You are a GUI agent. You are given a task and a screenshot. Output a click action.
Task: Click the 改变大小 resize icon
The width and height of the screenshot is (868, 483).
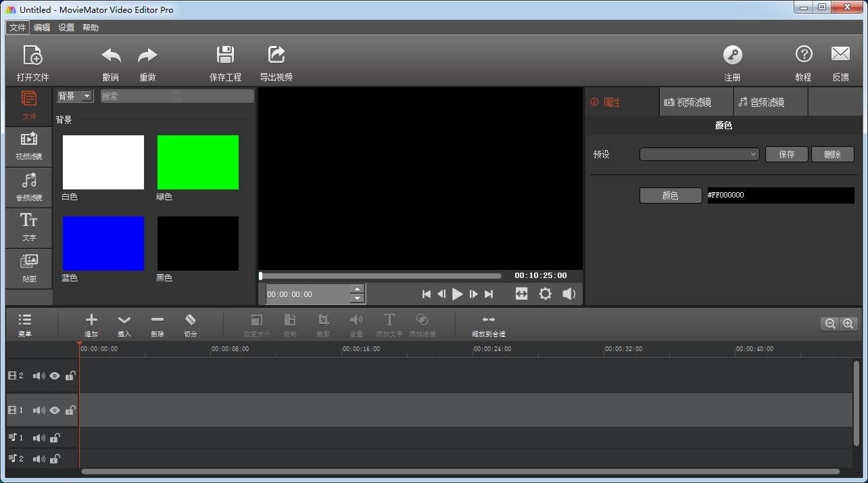coord(257,320)
